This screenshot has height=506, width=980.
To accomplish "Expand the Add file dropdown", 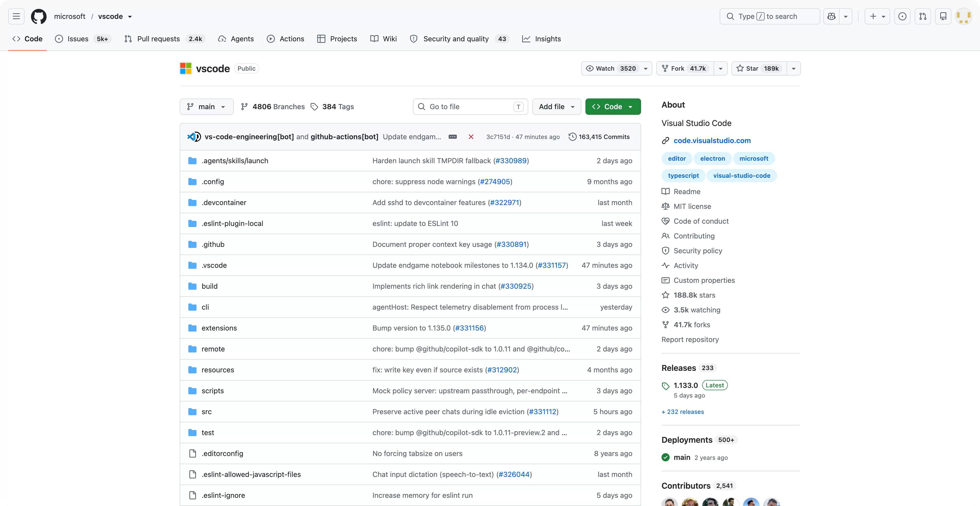I will [557, 107].
